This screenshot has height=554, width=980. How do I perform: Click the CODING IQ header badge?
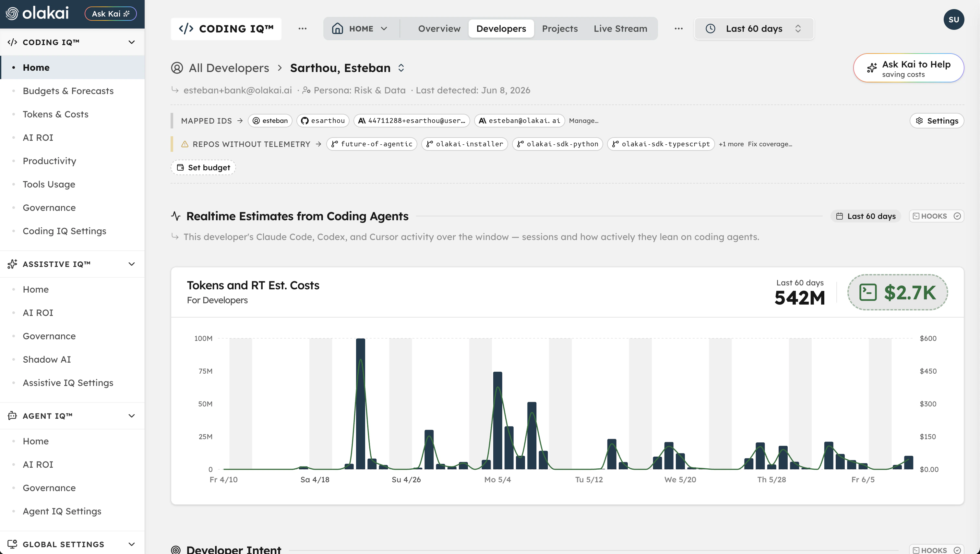pyautogui.click(x=226, y=29)
